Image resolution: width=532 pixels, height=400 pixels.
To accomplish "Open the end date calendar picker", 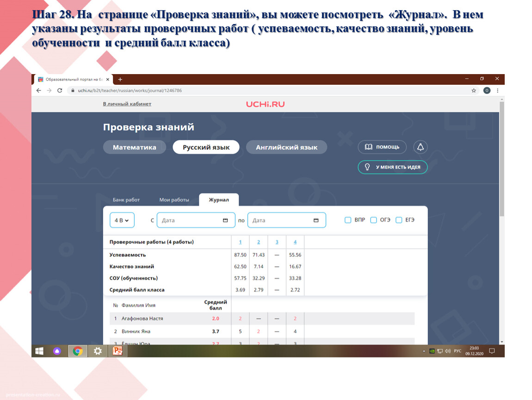I will tap(316, 220).
